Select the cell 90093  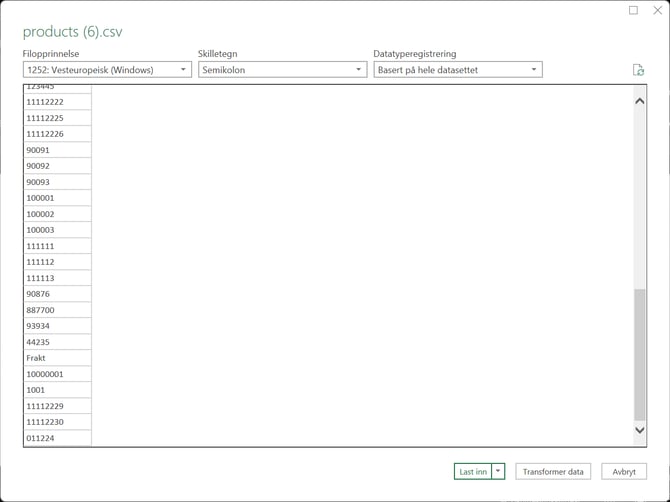pyautogui.click(x=58, y=182)
